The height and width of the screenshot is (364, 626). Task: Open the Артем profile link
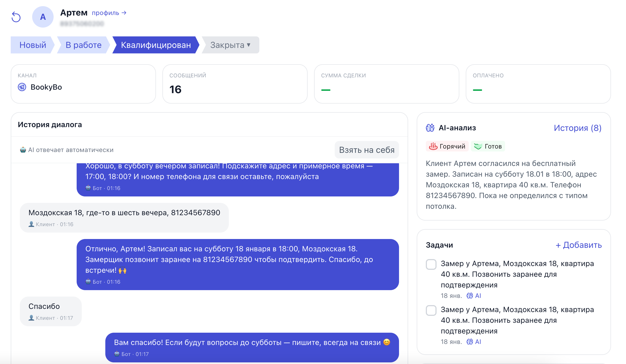109,13
